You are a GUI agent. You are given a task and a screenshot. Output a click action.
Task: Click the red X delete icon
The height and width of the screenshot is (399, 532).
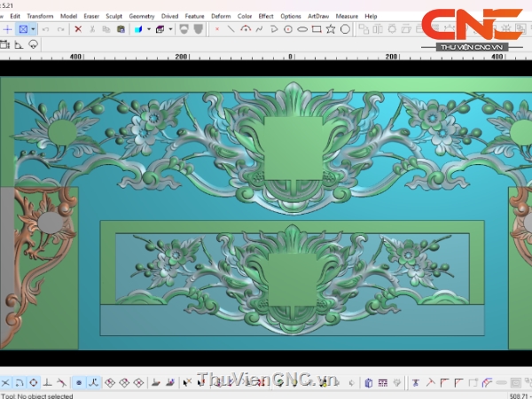[x=78, y=29]
